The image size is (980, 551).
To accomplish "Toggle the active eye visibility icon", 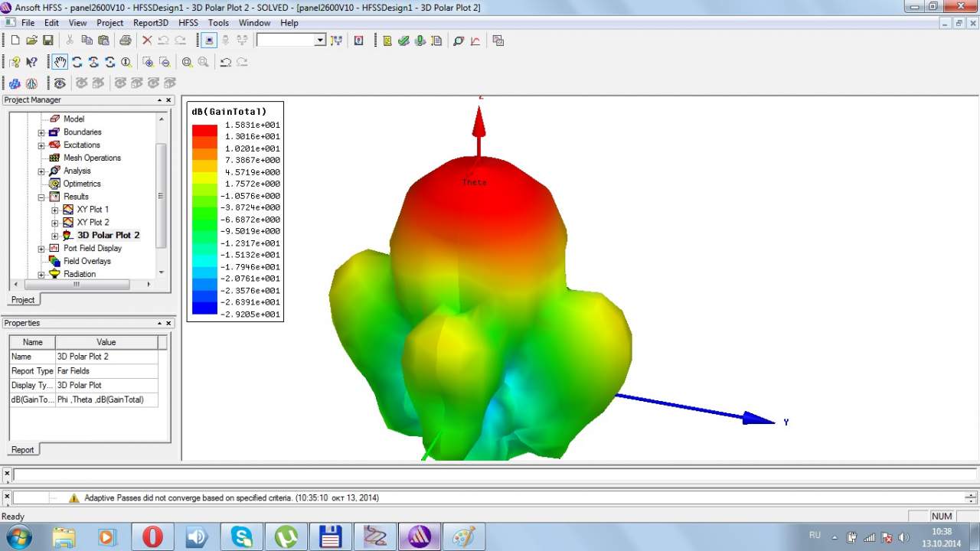I will click(x=60, y=83).
